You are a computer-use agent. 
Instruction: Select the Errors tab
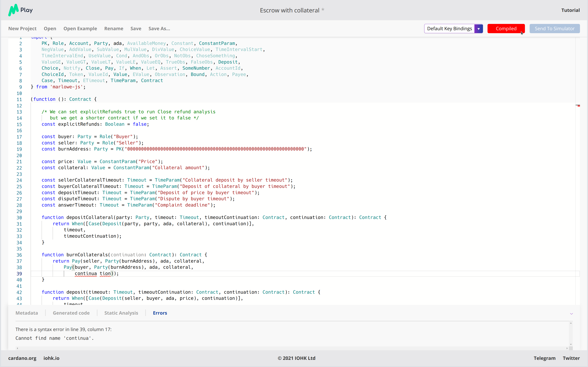tap(160, 313)
